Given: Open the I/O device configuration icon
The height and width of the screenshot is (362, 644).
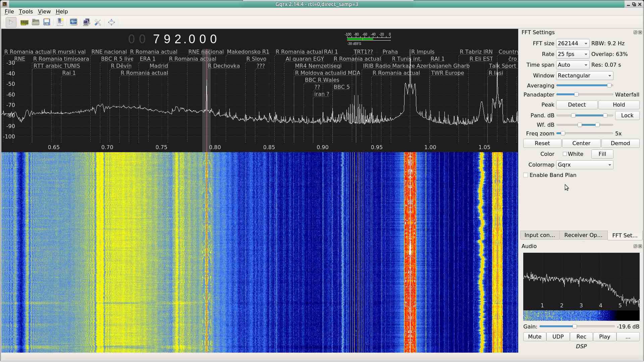Looking at the screenshot, I should pos(24,22).
